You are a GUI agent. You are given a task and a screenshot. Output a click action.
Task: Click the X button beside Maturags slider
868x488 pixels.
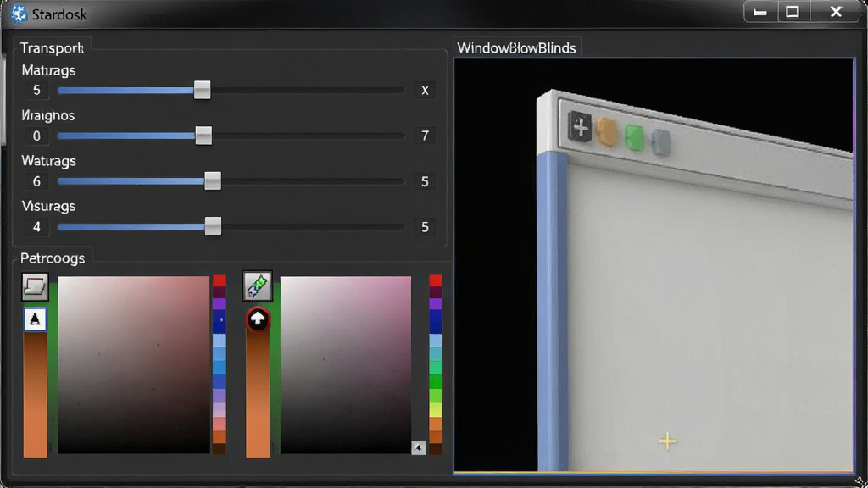(425, 90)
